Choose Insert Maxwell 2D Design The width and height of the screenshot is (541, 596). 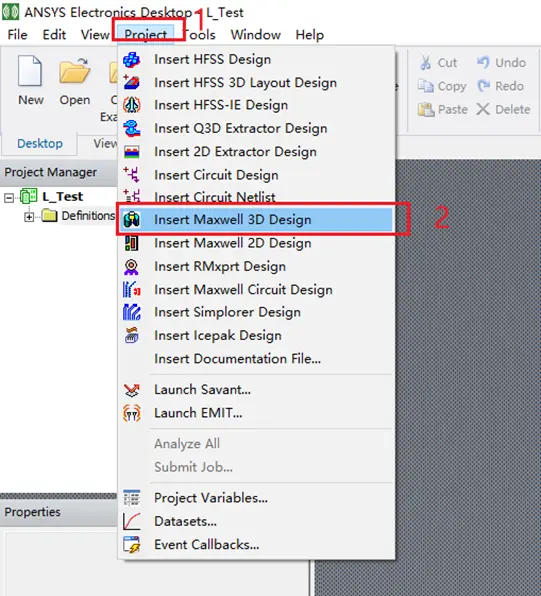tap(255, 243)
